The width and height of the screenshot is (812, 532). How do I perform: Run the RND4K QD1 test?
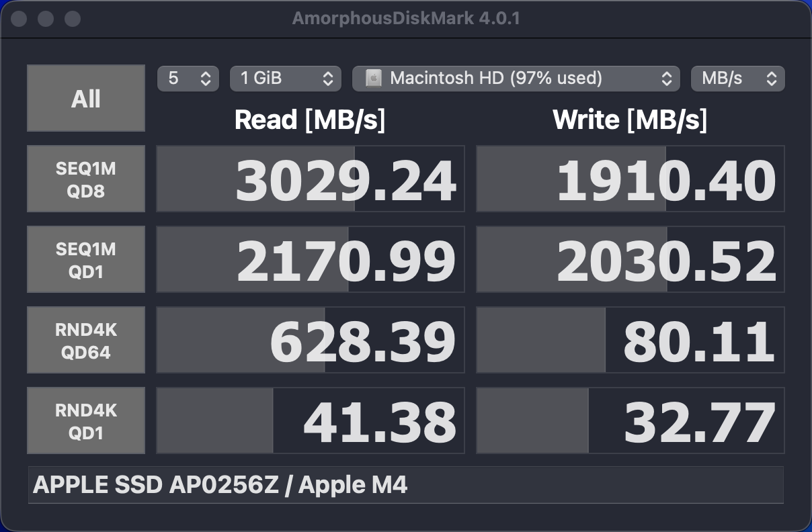coord(85,420)
